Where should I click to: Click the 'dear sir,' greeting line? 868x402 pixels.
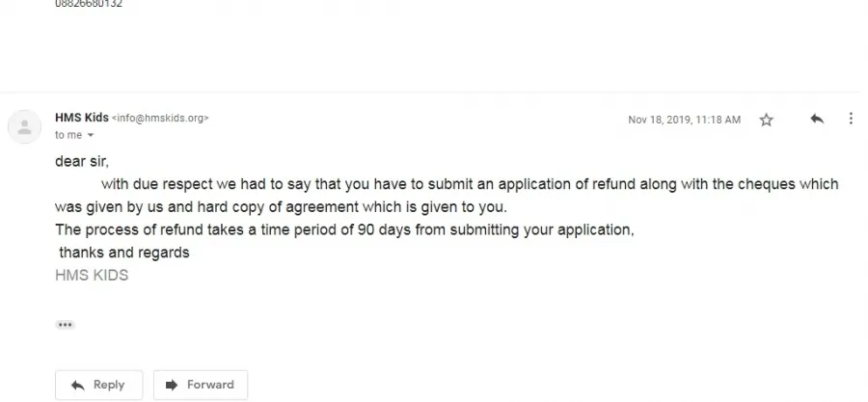(x=82, y=161)
